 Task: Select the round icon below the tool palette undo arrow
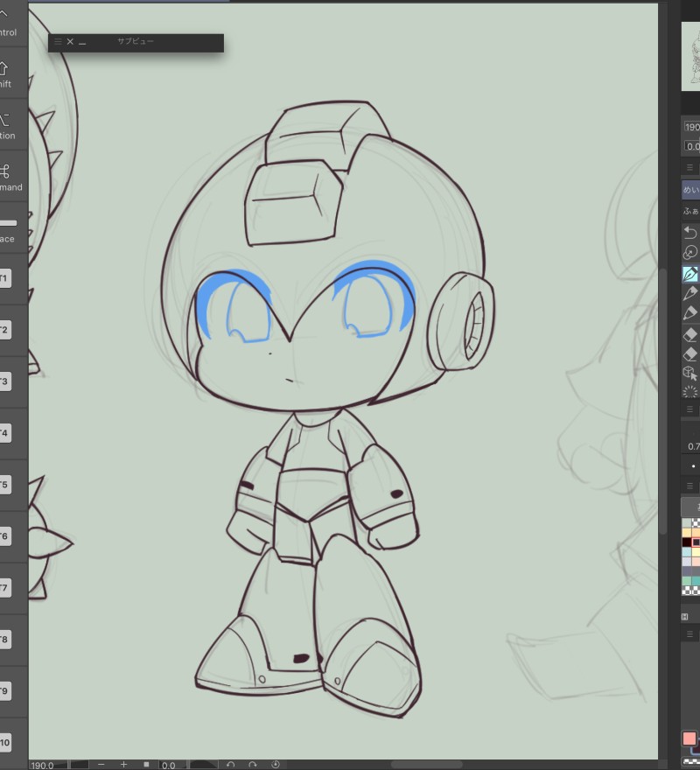point(690,253)
